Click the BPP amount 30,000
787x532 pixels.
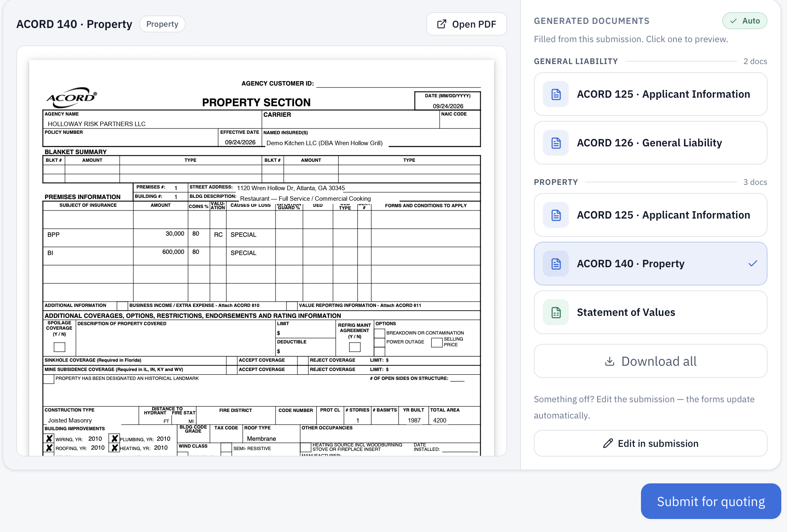[175, 234]
